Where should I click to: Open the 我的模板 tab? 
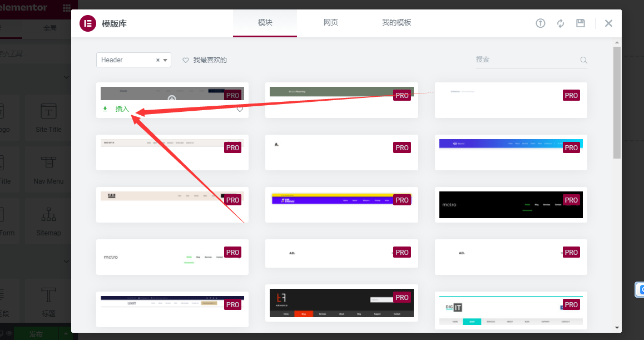(397, 23)
